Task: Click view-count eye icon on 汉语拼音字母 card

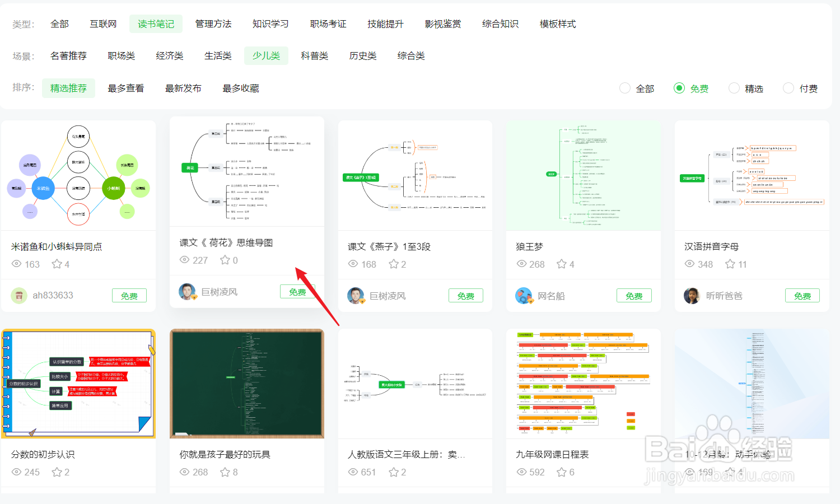Action: click(690, 264)
